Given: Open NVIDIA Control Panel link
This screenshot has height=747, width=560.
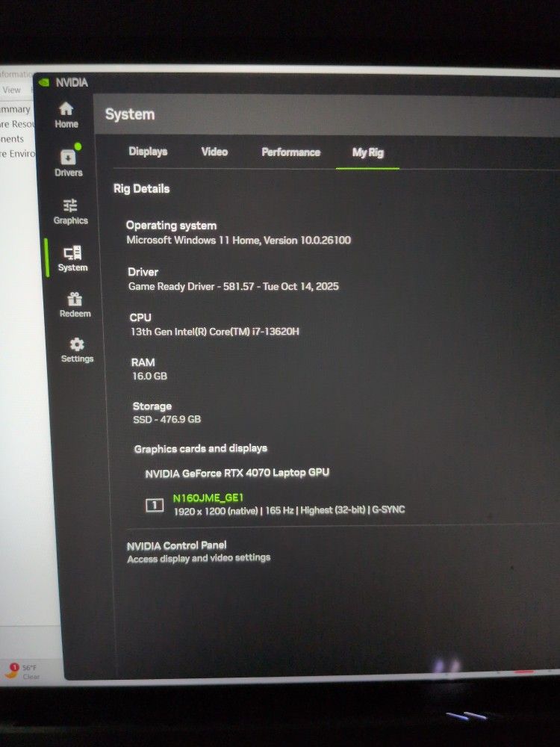Looking at the screenshot, I should pyautogui.click(x=177, y=545).
